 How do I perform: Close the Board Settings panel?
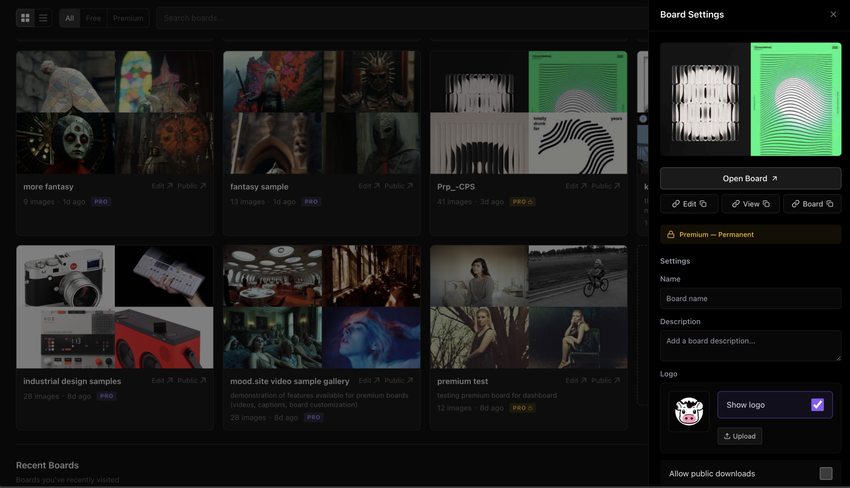(x=833, y=14)
